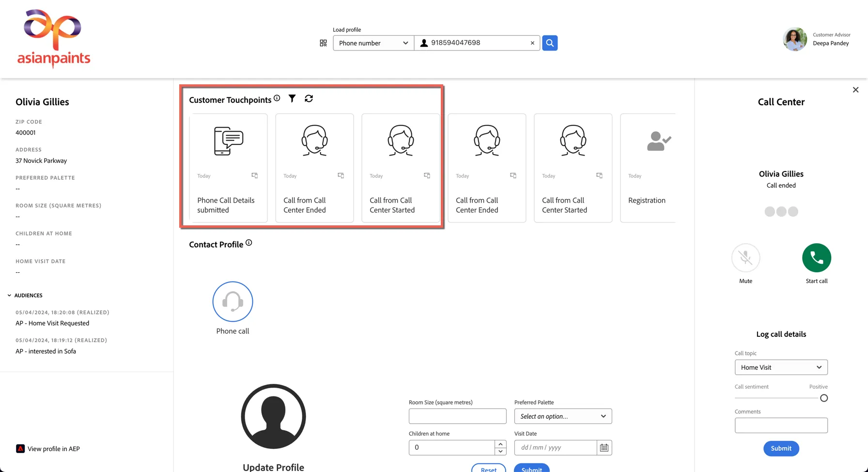Image resolution: width=868 pixels, height=472 pixels.
Task: Adjust the Call sentiment slider handle
Action: tap(824, 398)
